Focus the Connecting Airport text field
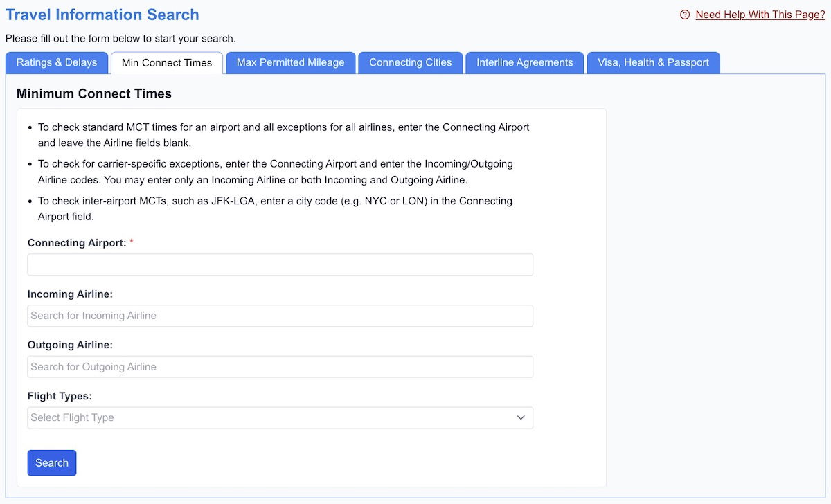Screen dimensions: 831x504 [280, 264]
